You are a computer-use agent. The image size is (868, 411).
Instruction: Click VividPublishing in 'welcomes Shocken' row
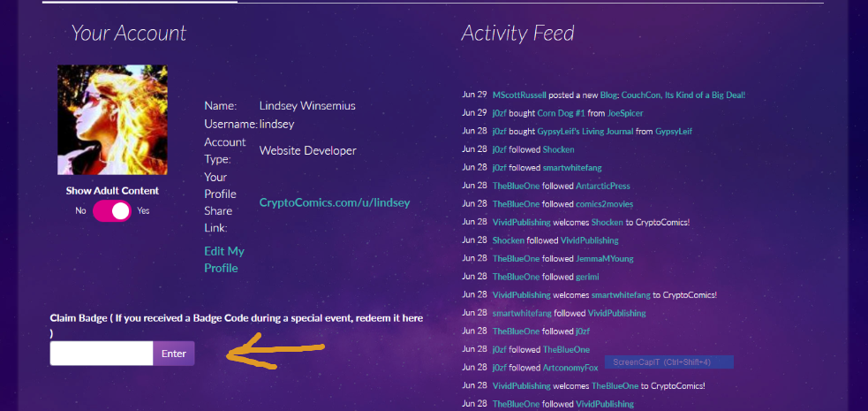pos(522,222)
